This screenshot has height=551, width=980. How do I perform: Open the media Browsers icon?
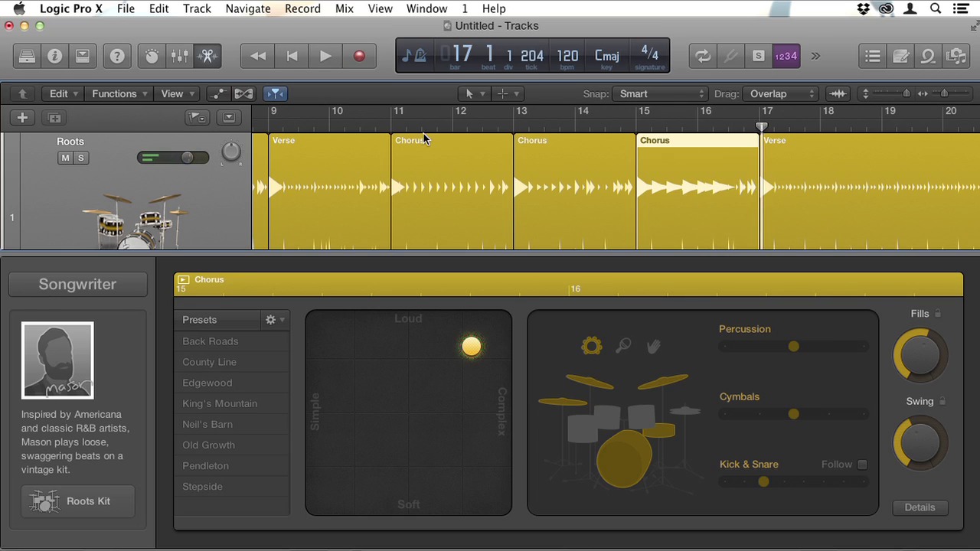955,56
